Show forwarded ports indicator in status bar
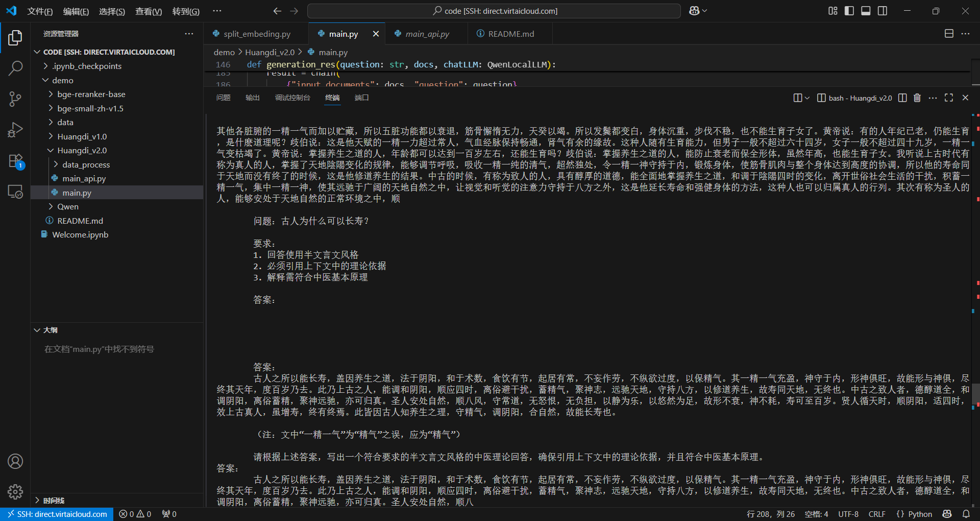This screenshot has width=980, height=521. tap(169, 514)
